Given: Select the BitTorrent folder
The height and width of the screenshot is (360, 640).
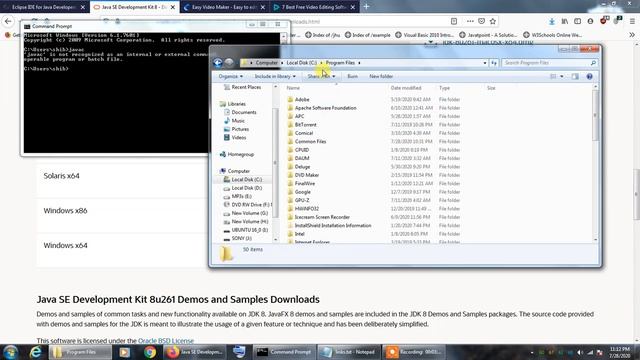Looking at the screenshot, I should tap(305, 124).
